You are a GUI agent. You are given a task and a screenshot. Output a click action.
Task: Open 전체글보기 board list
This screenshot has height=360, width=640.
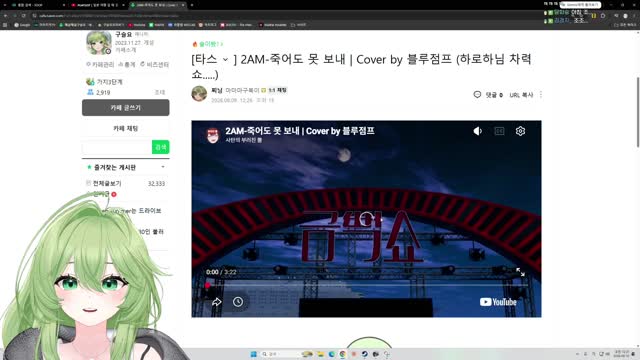point(107,183)
